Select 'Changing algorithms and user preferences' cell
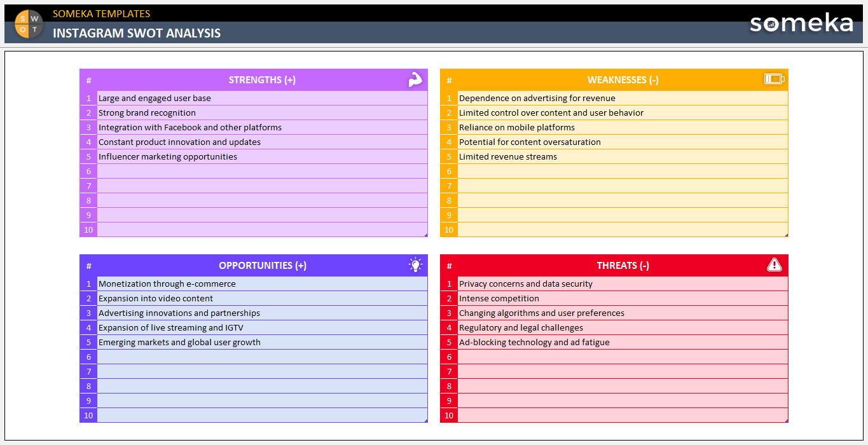The width and height of the screenshot is (868, 445). 623,313
